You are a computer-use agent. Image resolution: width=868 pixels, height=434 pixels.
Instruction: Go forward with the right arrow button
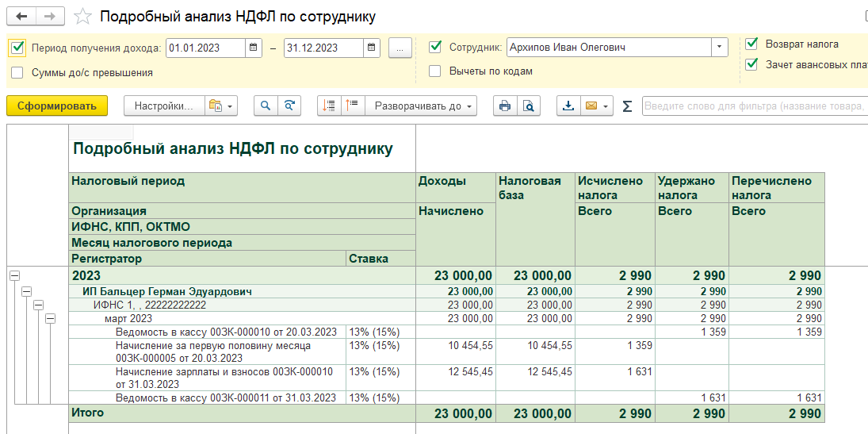tap(50, 17)
